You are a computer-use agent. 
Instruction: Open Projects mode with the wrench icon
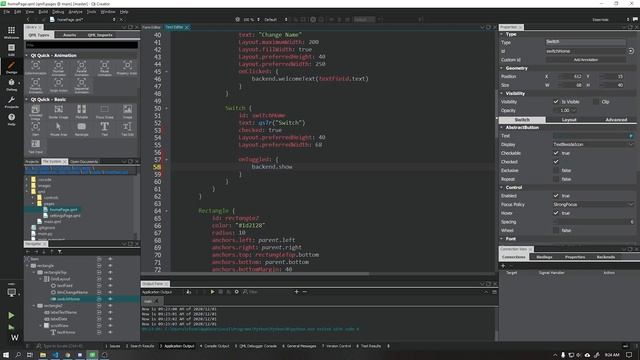click(x=11, y=102)
